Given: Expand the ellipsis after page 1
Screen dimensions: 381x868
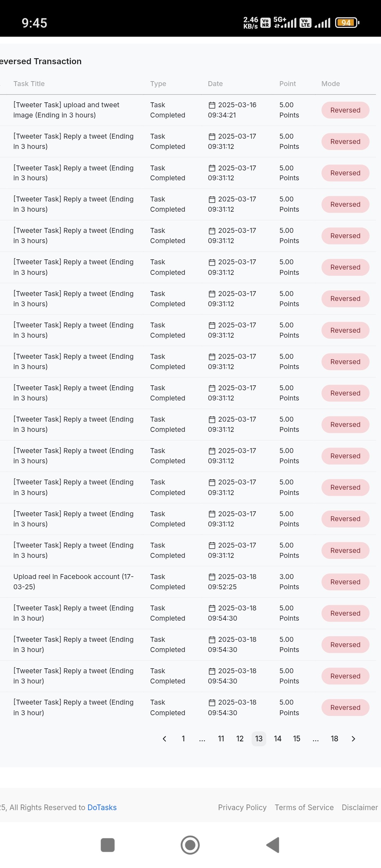Looking at the screenshot, I should (202, 739).
